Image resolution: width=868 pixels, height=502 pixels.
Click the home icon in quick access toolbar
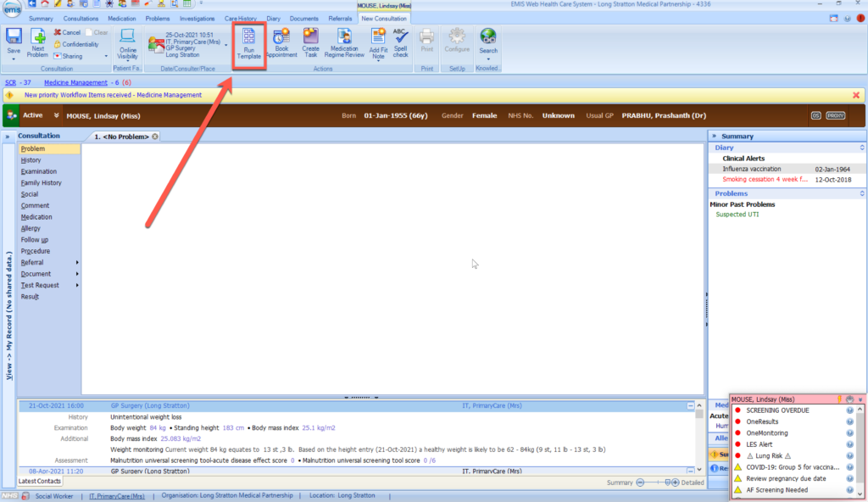tap(45, 4)
